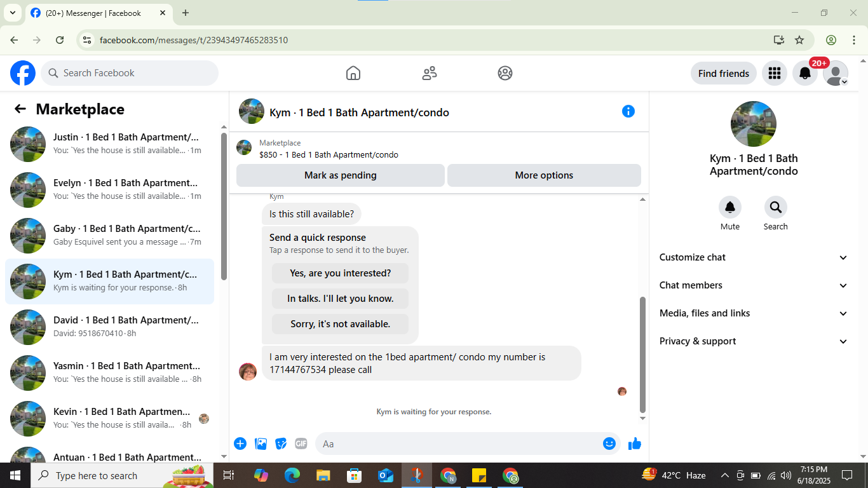Open volume control in system tray
868x488 pixels.
[786, 475]
